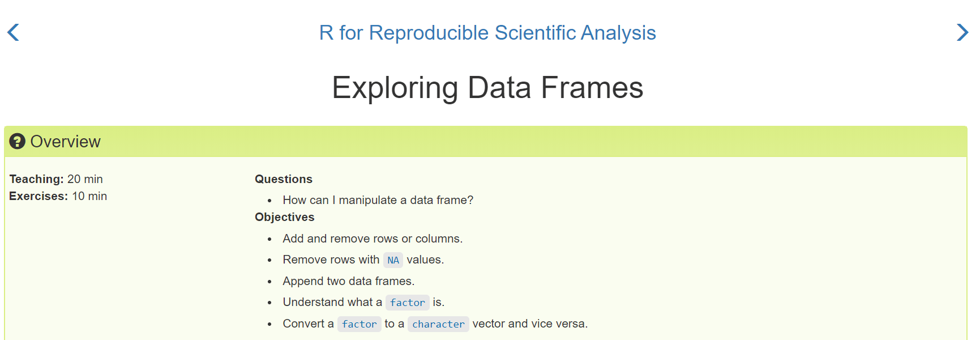Click the factor code tag in Convert line
The height and width of the screenshot is (340, 980).
pos(360,324)
